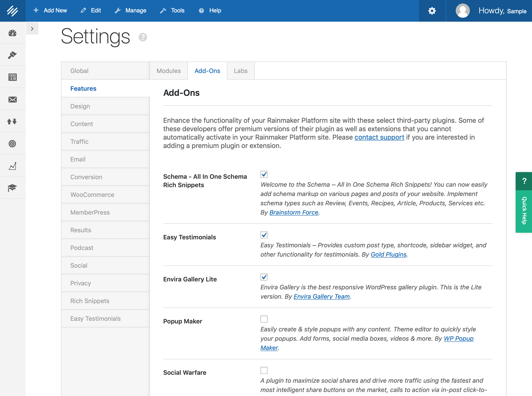Image resolution: width=532 pixels, height=396 pixels.
Task: Open the Manage menu in top bar
Action: [131, 11]
